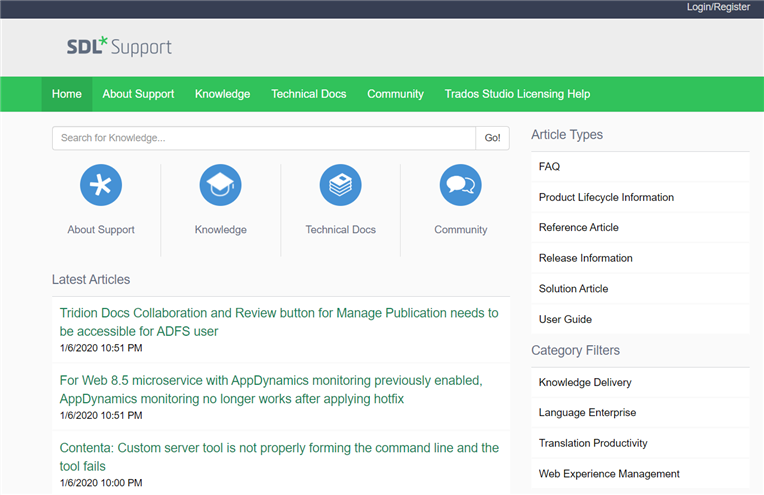Select Reference Article type
The image size is (764, 495).
640,228
